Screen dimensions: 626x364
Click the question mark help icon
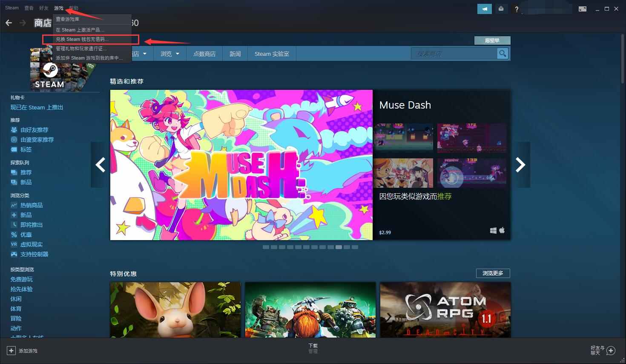point(517,9)
